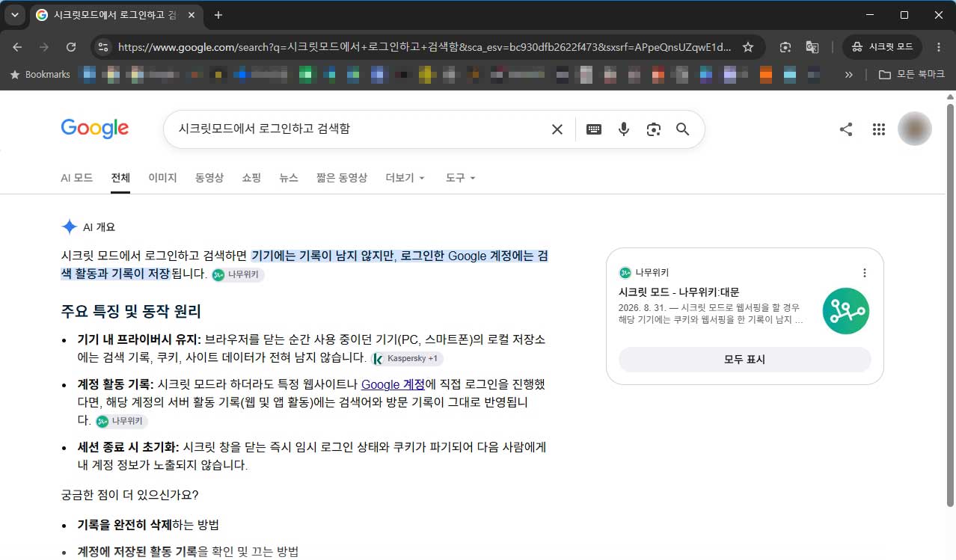
Task: Switch to 이미지 results tab
Action: tap(162, 178)
